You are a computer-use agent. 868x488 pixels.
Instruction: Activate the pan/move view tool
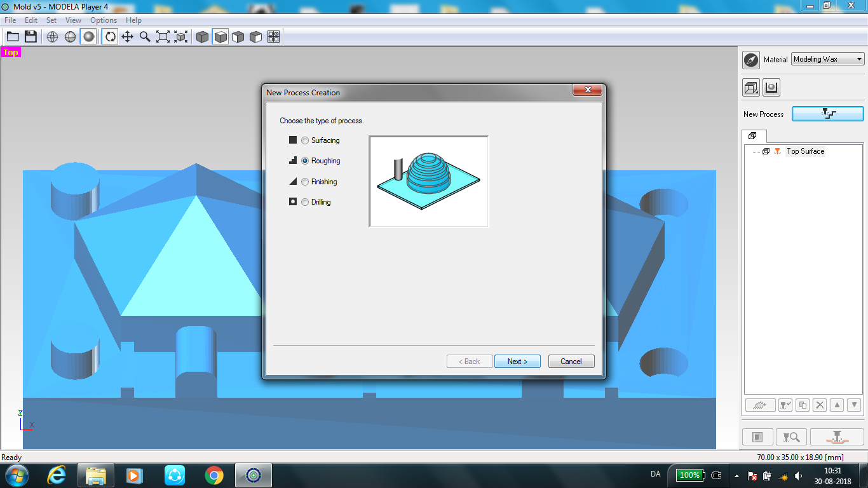pos(127,37)
